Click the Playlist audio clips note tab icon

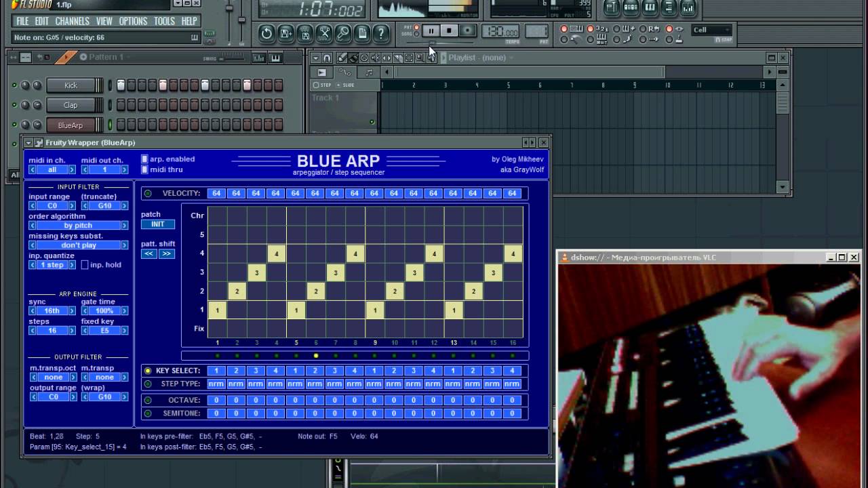point(369,73)
